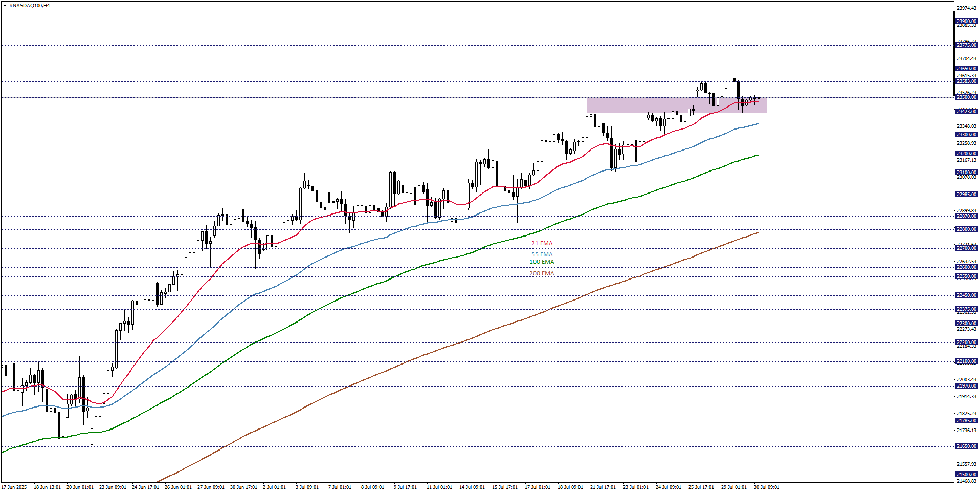Image resolution: width=980 pixels, height=493 pixels.
Task: Click the 23650.00 horizontal line price tag
Action: click(x=967, y=69)
